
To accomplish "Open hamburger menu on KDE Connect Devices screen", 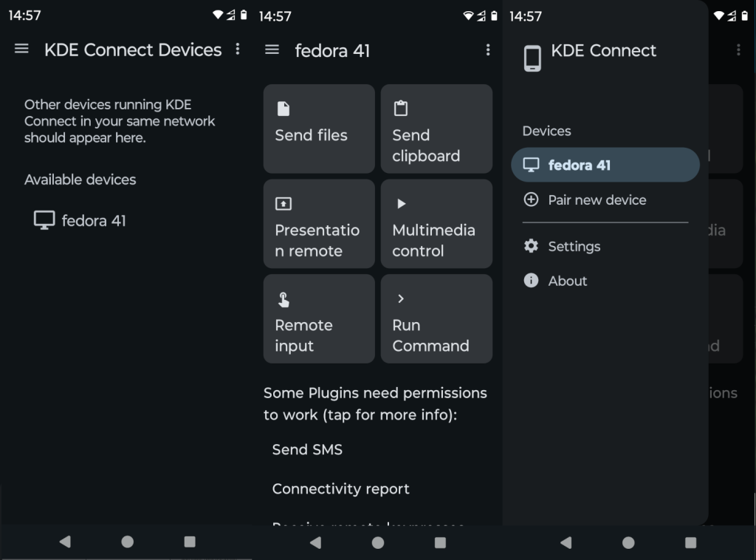I will [x=21, y=49].
